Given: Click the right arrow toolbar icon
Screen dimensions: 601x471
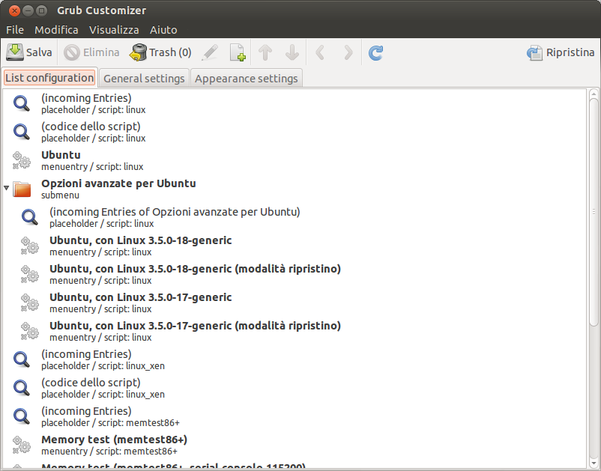Looking at the screenshot, I should click(x=348, y=53).
